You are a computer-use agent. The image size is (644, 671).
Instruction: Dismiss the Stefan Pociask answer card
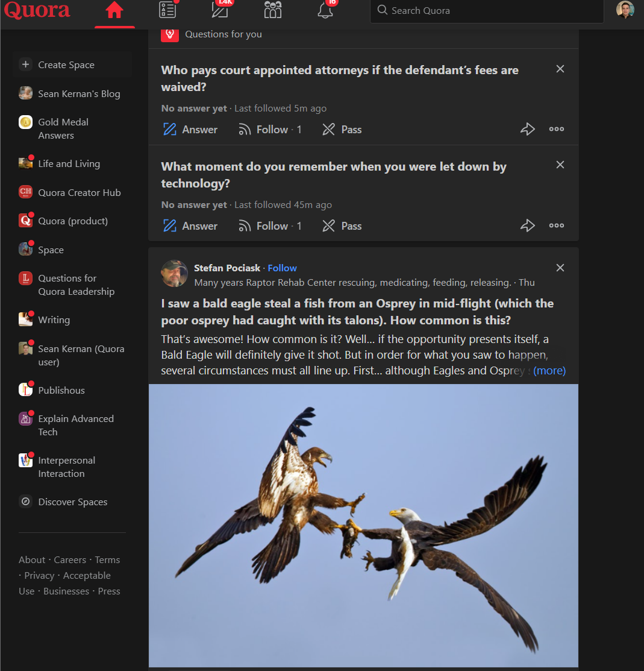560,268
